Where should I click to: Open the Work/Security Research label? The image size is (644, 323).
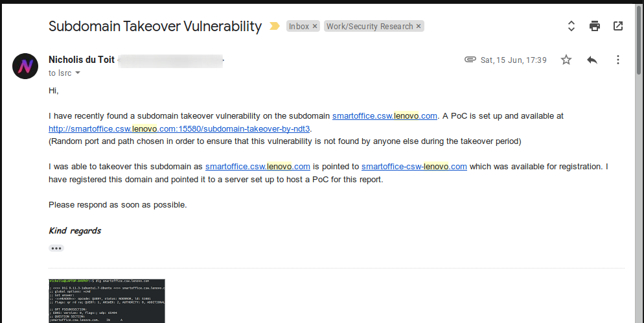coord(370,27)
